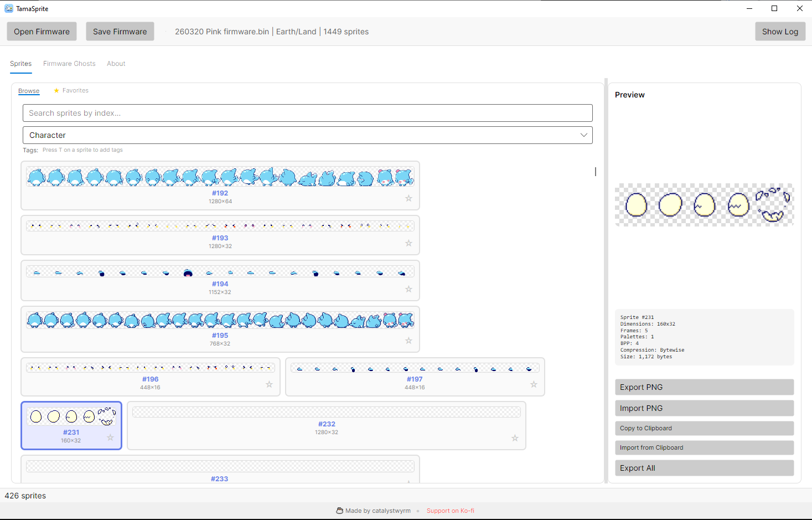Unfavorite the selected egg sprite #231

click(x=110, y=437)
